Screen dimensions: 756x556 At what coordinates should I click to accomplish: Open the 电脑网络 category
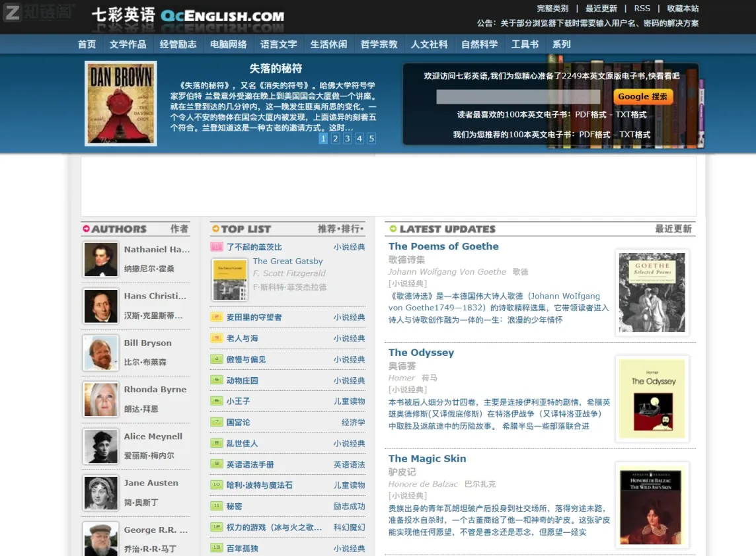[228, 44]
